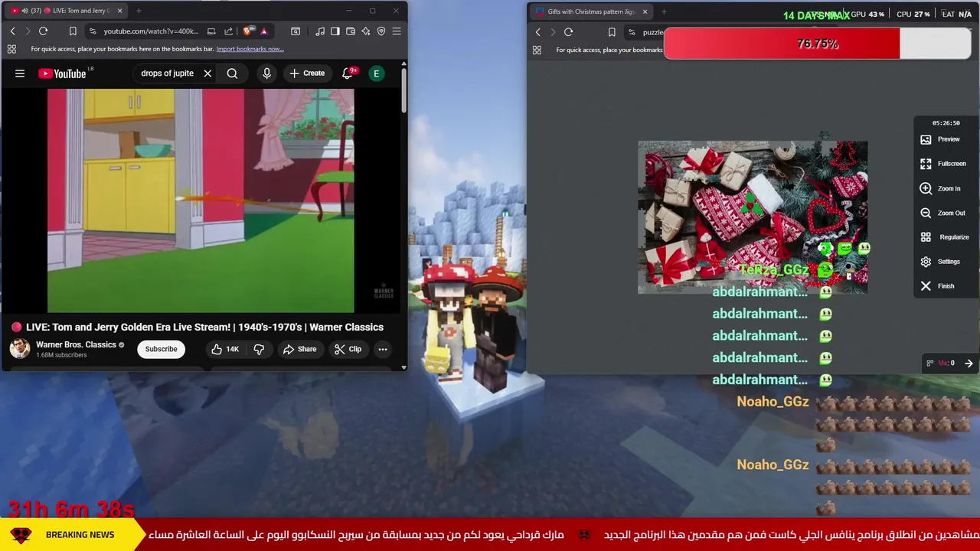
Task: Go back in the puzzle browser window
Action: pos(537,32)
